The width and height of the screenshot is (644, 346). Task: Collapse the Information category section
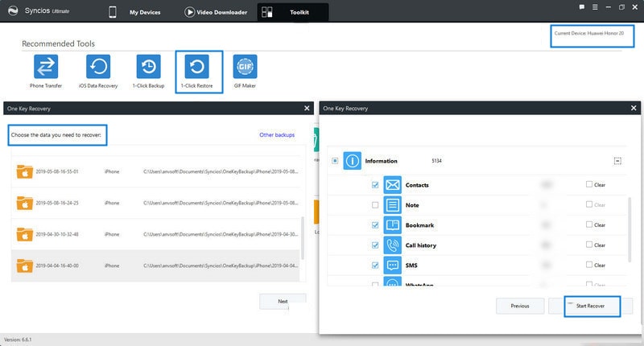[x=617, y=161]
